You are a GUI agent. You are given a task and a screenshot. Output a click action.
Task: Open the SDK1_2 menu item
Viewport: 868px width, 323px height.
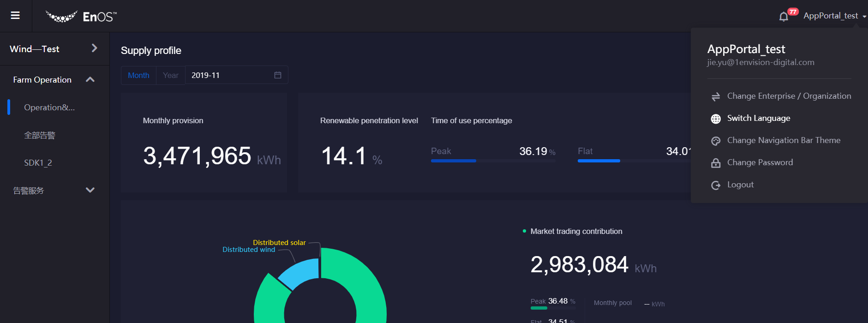(38, 163)
